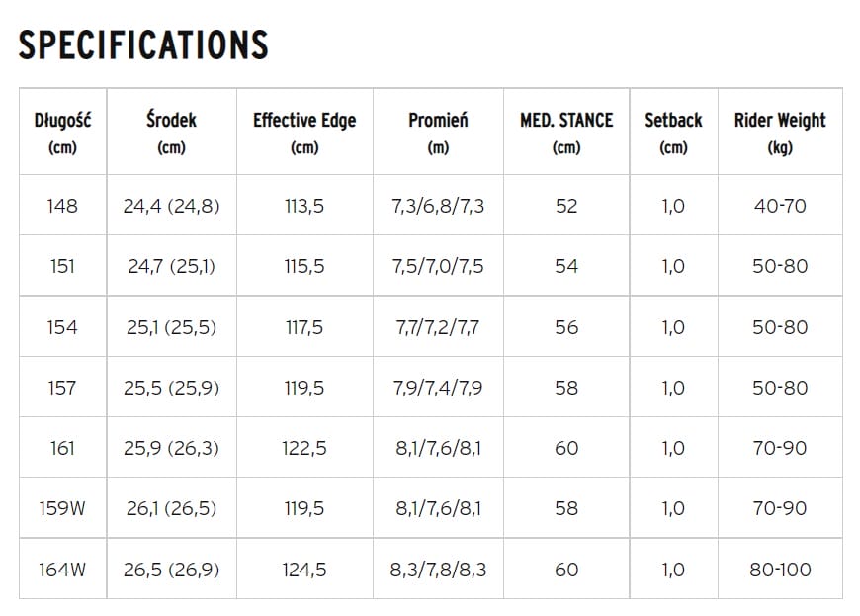
Task: Select the 7,9/7,4/7,9 radius cell
Action: click(438, 388)
